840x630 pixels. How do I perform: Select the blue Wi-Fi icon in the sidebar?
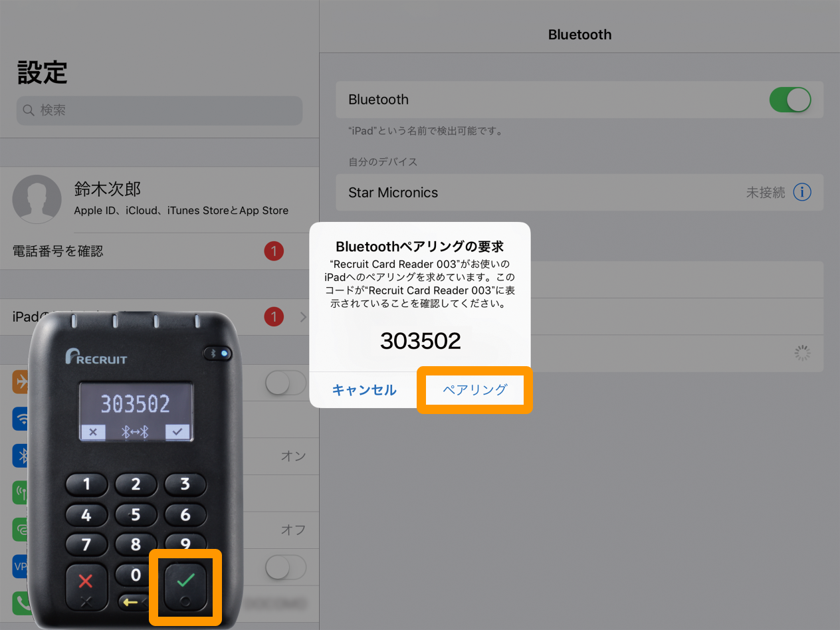pyautogui.click(x=22, y=419)
